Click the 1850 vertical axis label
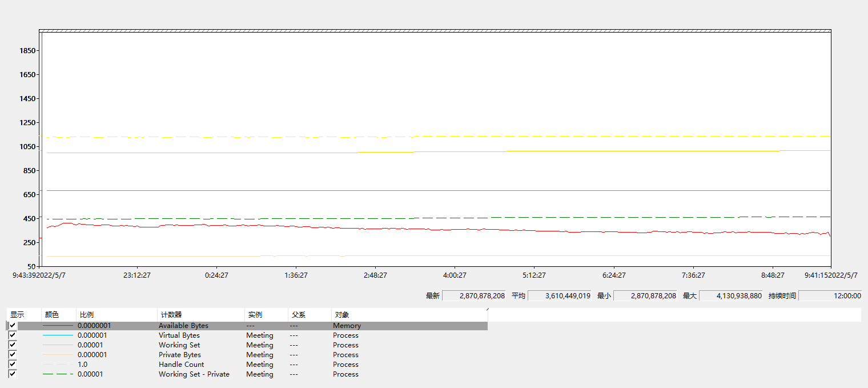 coord(27,51)
